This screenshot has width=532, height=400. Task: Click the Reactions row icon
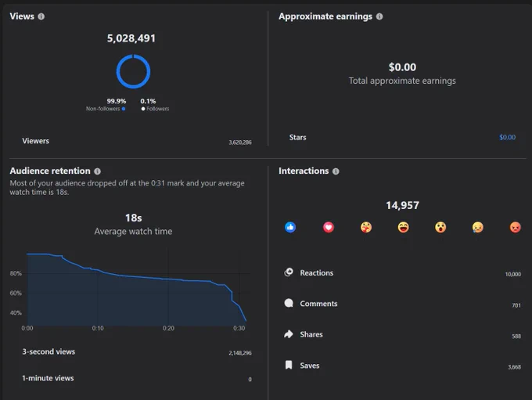tap(289, 272)
